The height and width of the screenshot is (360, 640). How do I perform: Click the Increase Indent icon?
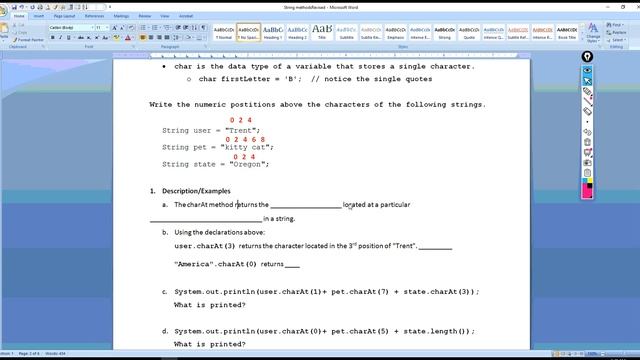point(185,27)
